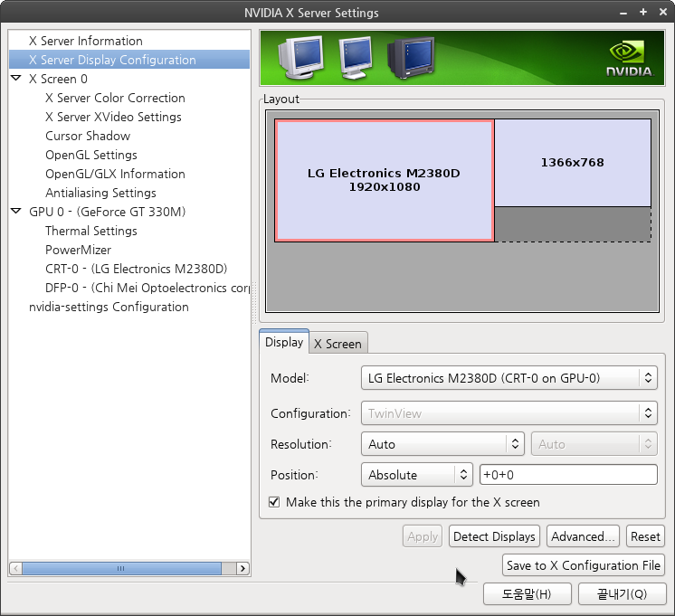Click the dark TV monitor banner icon

[x=411, y=58]
